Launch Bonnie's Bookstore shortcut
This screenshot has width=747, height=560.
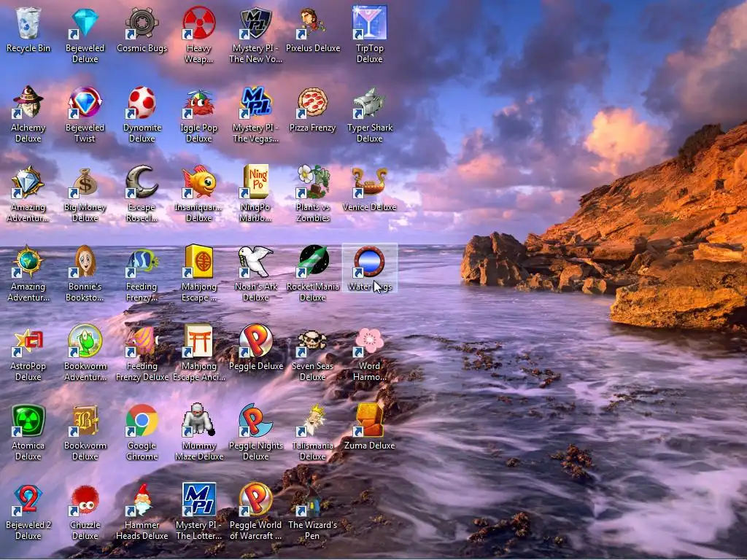coord(85,262)
